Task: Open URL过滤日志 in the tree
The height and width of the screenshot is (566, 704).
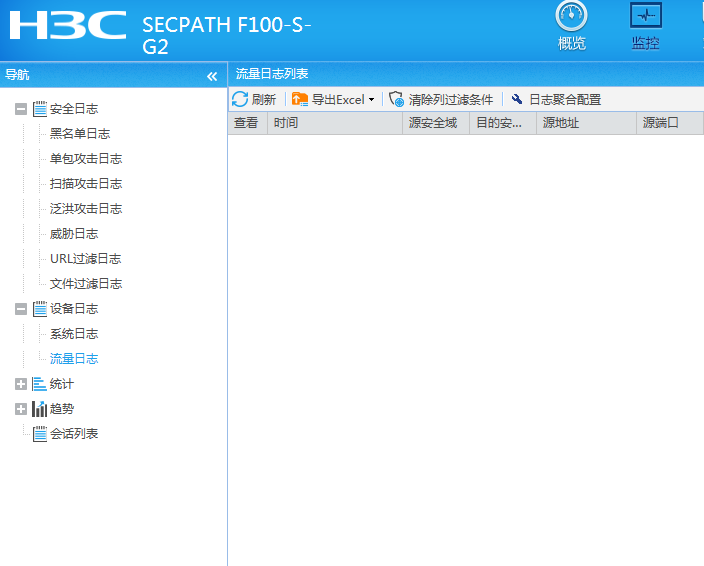Action: pyautogui.click(x=86, y=259)
